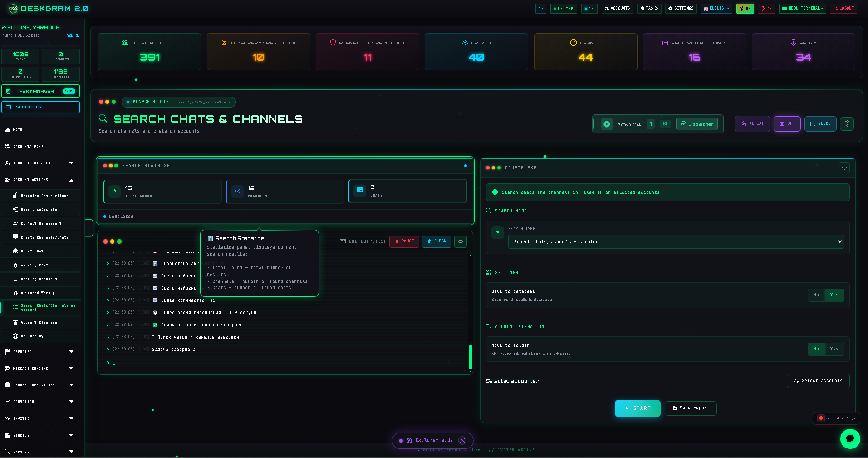This screenshot has width=868, height=458.
Task: Collapse the Account Actions section
Action: pyautogui.click(x=40, y=180)
